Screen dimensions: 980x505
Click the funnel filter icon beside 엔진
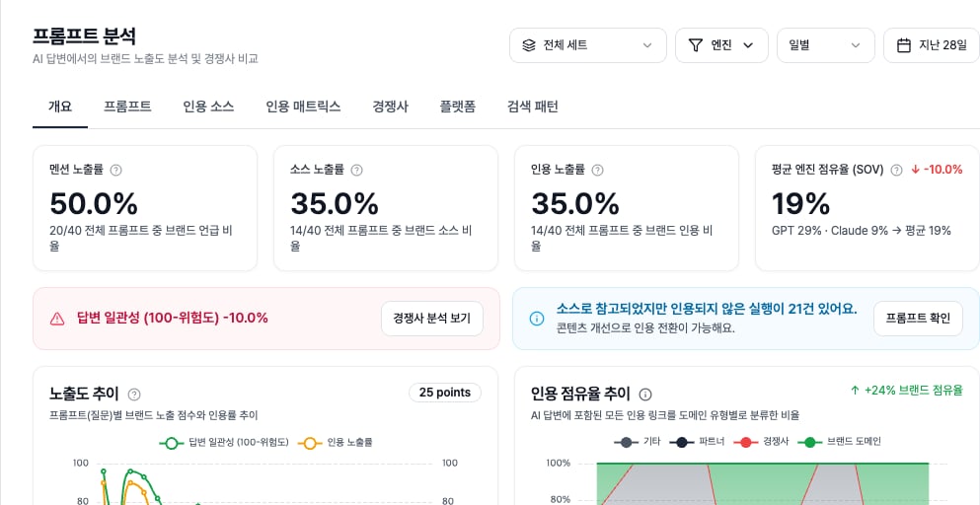(695, 45)
